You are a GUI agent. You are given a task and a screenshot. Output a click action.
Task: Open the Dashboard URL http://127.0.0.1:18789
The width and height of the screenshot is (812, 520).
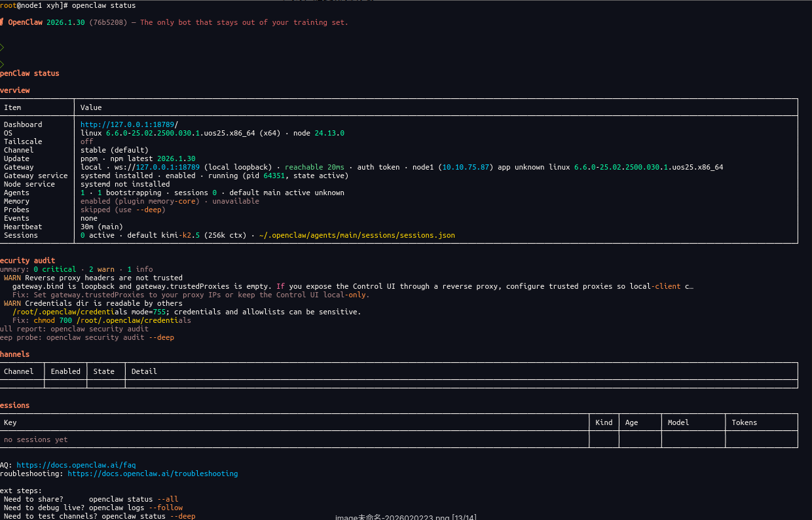(x=128, y=124)
